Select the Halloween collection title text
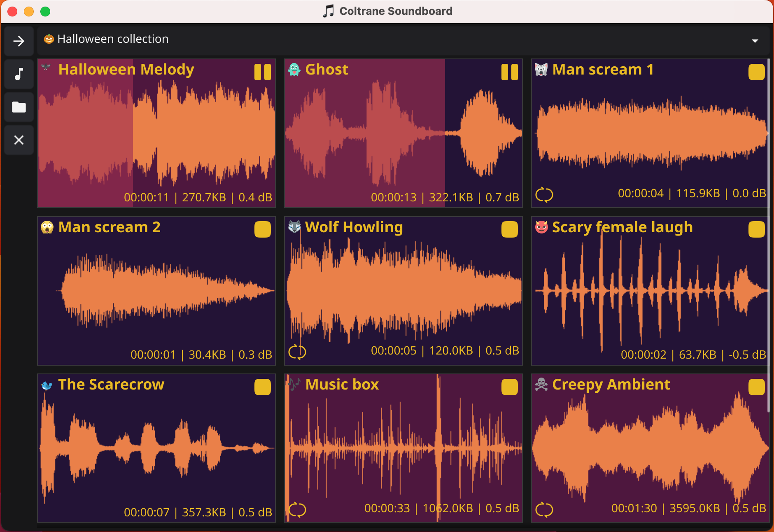The height and width of the screenshot is (532, 774). [x=113, y=38]
